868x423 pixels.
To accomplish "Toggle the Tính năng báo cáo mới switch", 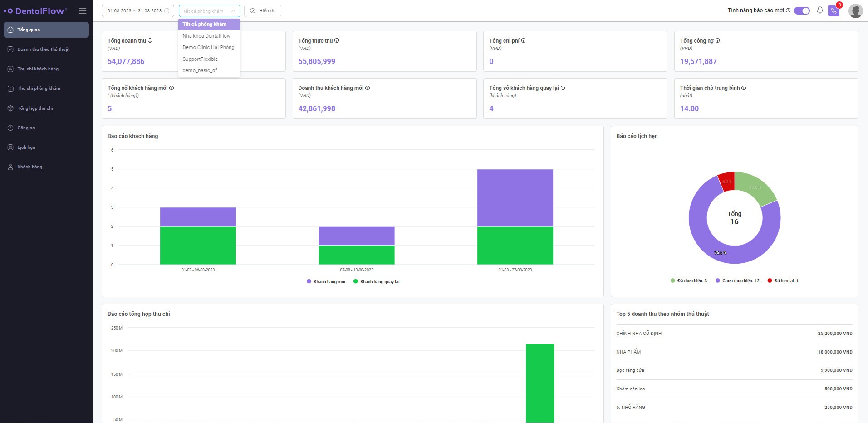I will tap(802, 10).
